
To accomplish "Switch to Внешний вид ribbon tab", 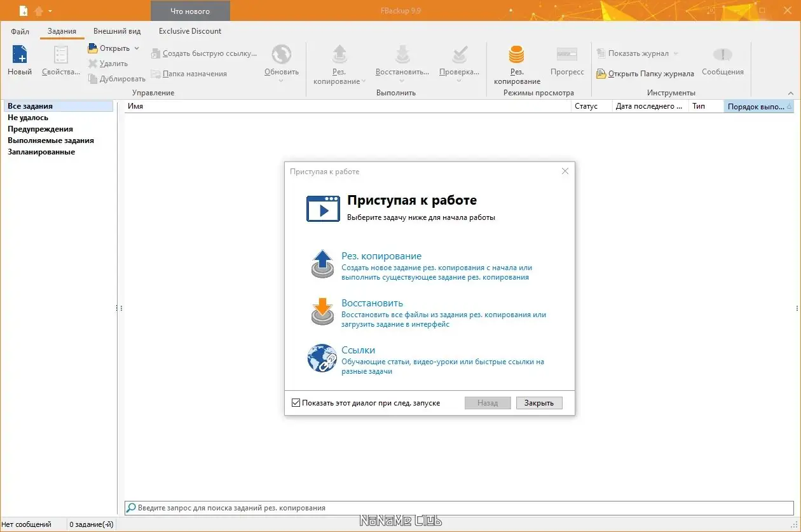I will 117,31.
